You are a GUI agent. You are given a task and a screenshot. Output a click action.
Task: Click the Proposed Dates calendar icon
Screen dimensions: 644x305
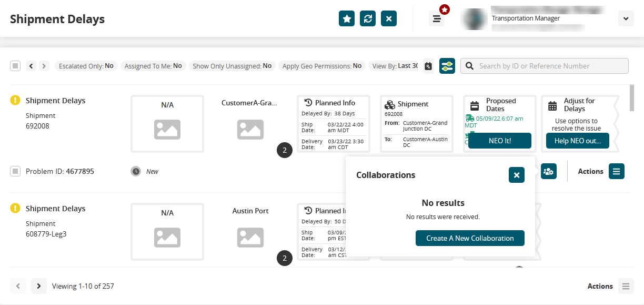[475, 105]
